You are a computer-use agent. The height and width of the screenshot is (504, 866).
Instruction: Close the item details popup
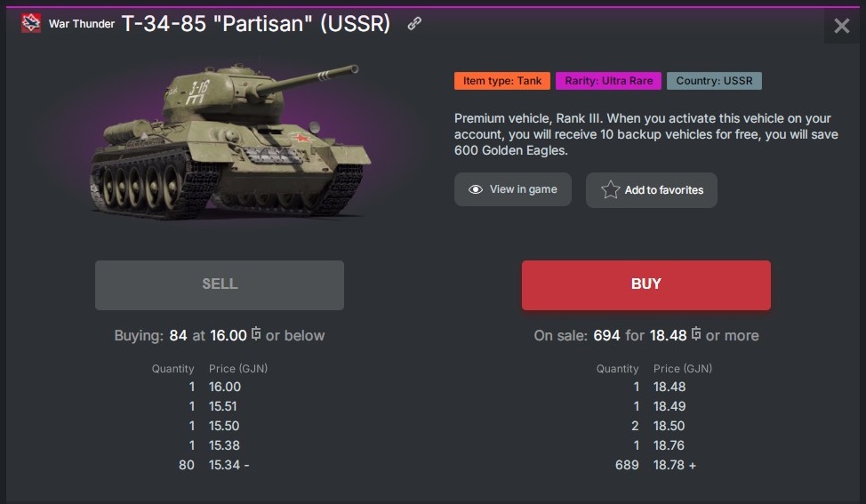841,26
